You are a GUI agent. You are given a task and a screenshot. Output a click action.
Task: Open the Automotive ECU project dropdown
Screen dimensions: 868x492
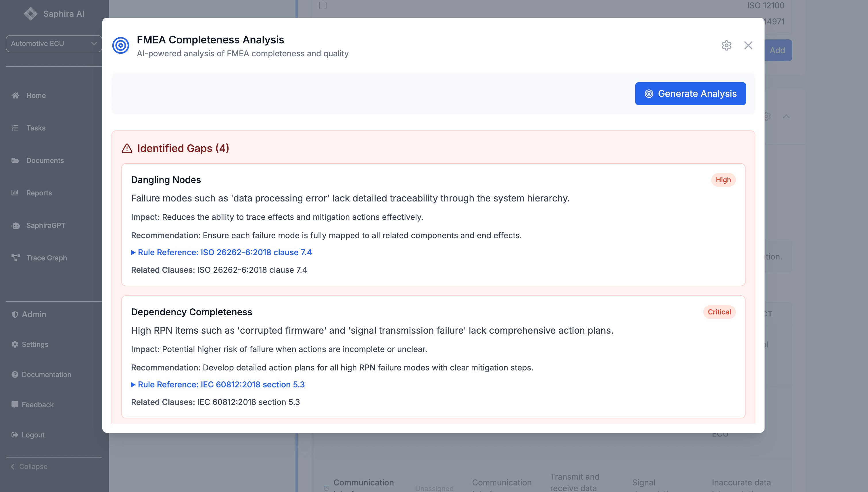tap(53, 43)
